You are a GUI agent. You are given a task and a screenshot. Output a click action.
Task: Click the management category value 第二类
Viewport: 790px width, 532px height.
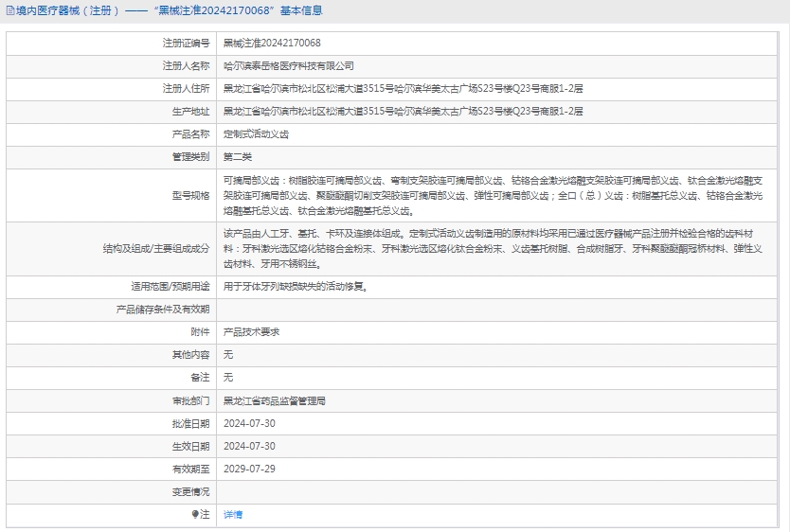[238, 157]
